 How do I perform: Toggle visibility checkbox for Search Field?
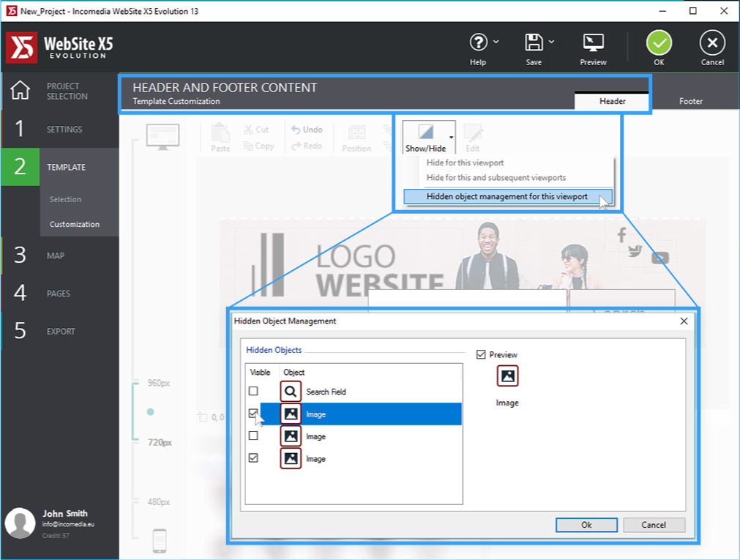click(253, 391)
